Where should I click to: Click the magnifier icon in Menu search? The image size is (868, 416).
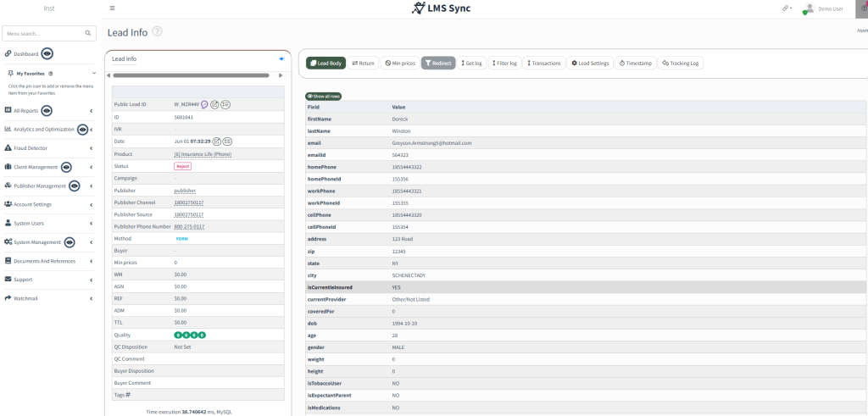(x=87, y=33)
